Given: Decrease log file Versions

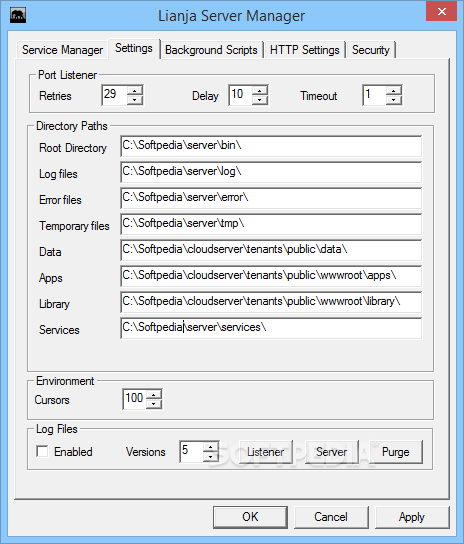Looking at the screenshot, I should (x=210, y=457).
